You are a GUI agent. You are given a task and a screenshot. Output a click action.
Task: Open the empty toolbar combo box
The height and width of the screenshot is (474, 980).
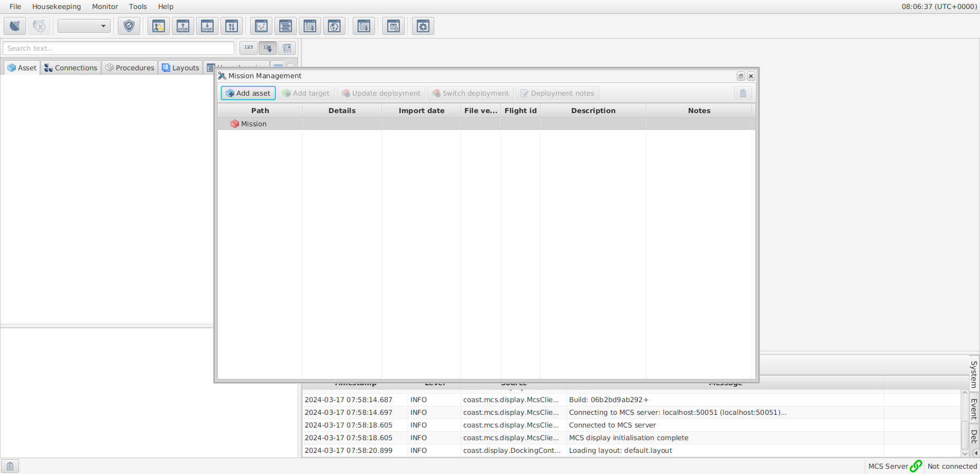click(84, 26)
